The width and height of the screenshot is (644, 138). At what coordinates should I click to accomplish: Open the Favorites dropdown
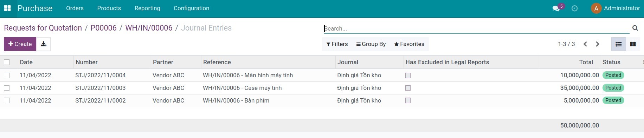click(x=409, y=44)
